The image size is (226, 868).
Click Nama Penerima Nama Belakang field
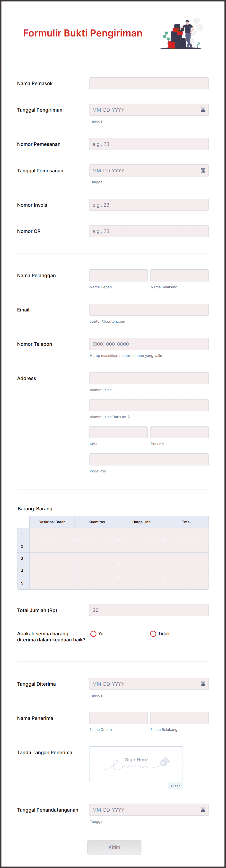[179, 718]
